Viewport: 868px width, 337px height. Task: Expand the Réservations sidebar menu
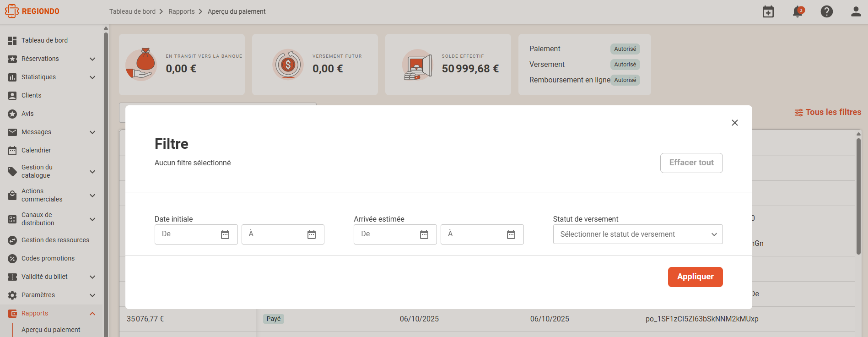tap(92, 59)
